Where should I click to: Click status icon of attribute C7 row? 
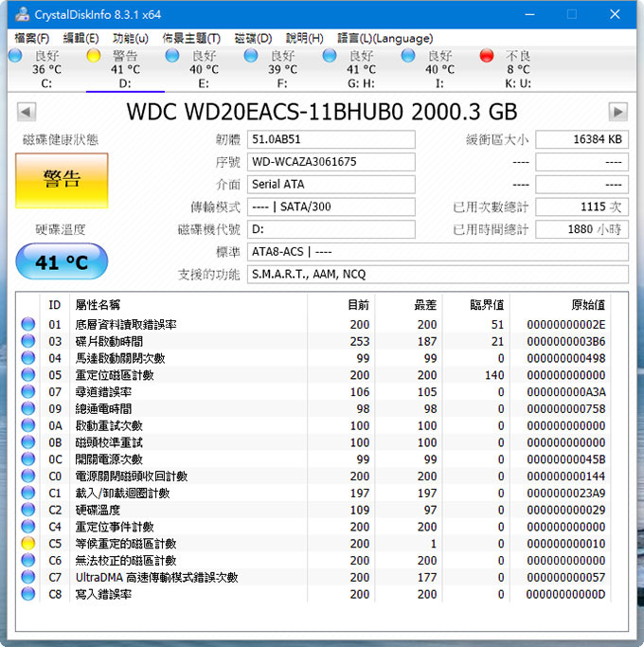[x=28, y=577]
